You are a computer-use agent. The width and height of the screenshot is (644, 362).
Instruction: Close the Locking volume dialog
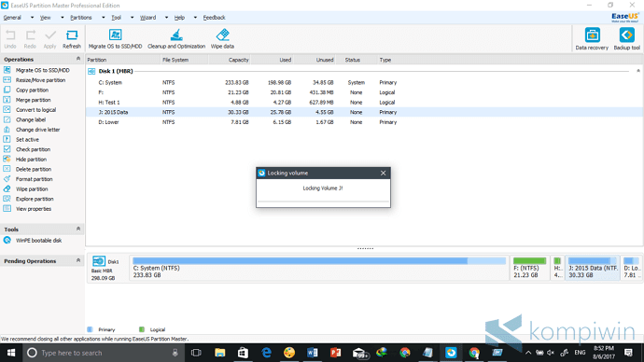tap(384, 173)
